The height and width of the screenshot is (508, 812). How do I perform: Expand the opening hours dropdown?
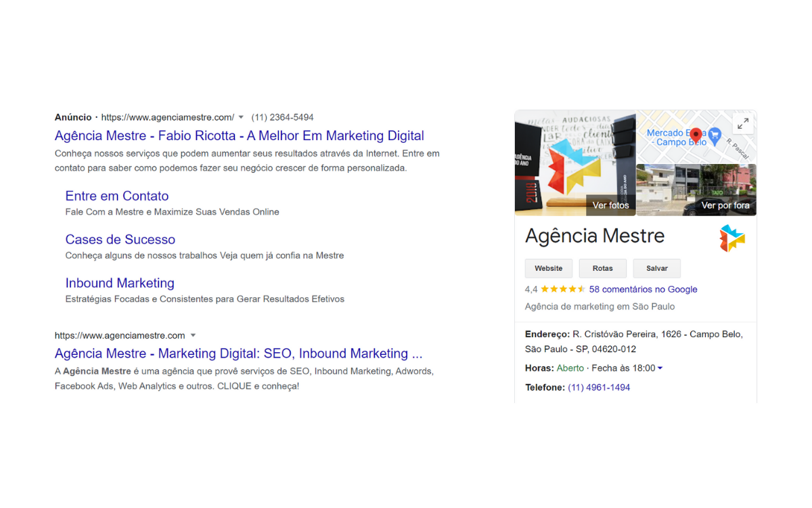660,368
